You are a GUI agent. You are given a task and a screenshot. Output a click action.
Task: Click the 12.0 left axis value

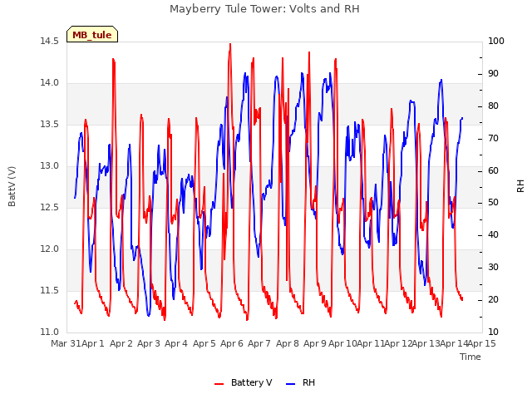click(49, 249)
